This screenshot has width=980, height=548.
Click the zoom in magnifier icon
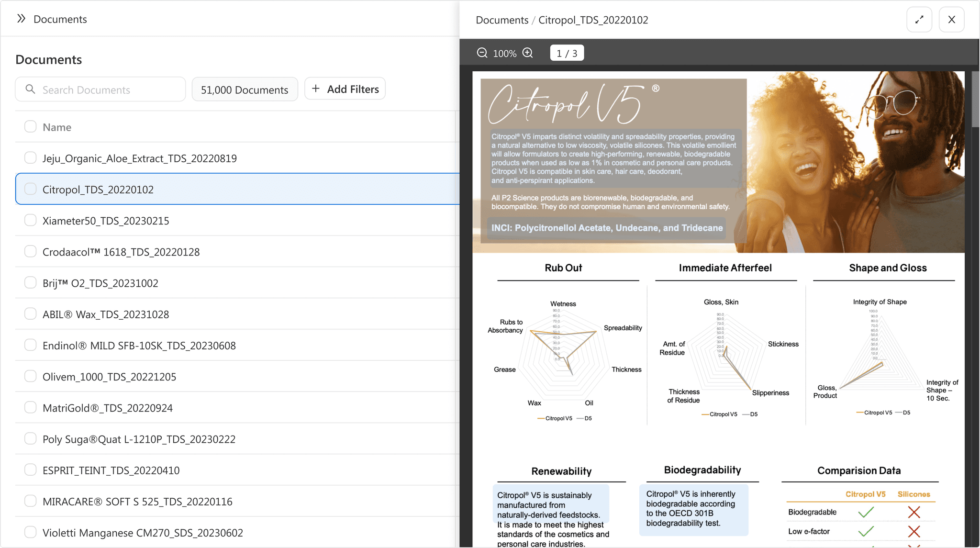tap(527, 53)
